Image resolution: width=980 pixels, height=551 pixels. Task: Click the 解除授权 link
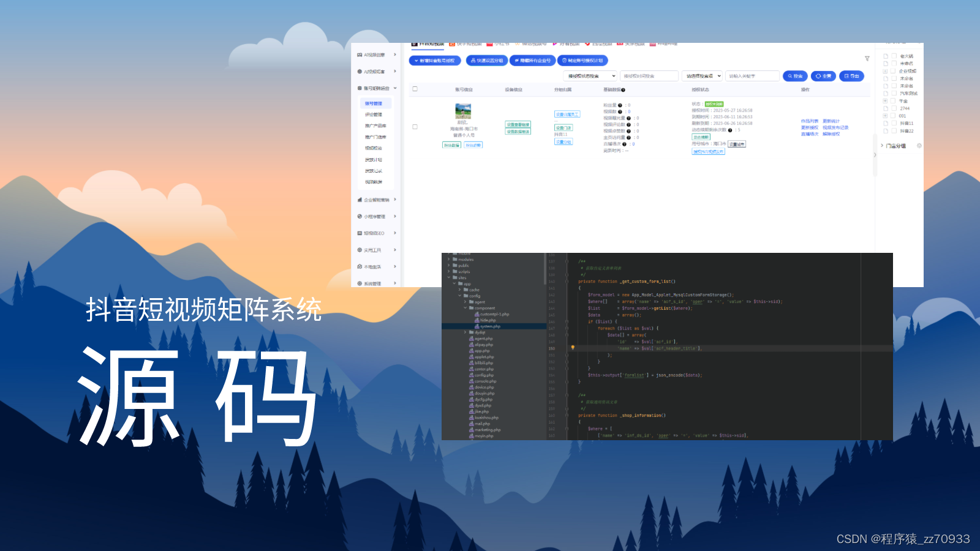831,133
